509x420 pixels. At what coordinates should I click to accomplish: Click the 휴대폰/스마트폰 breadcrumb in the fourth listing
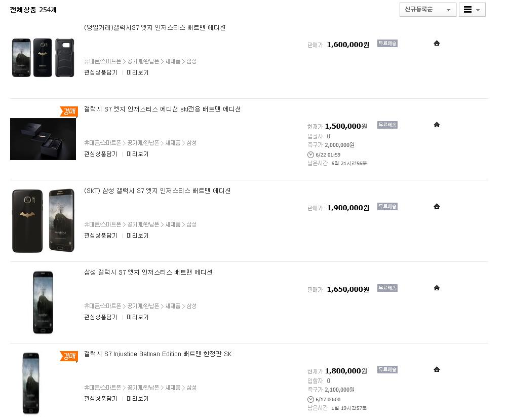coord(103,306)
